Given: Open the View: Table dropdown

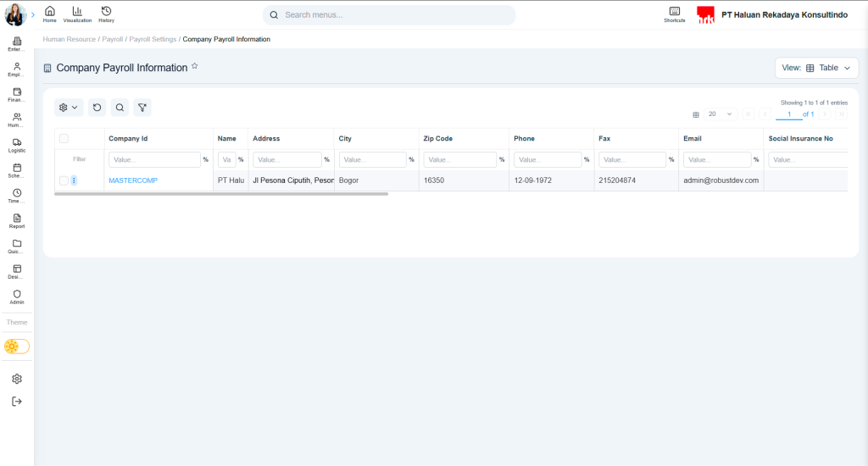Looking at the screenshot, I should pos(816,68).
